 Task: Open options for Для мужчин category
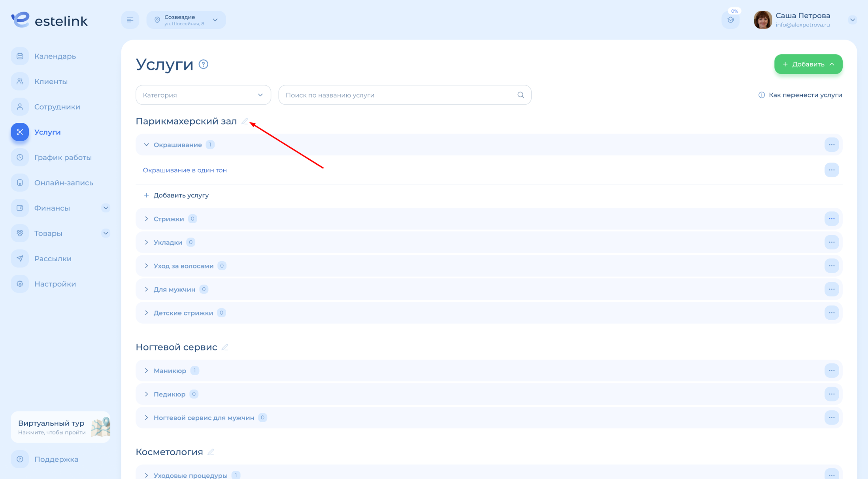coord(832,289)
